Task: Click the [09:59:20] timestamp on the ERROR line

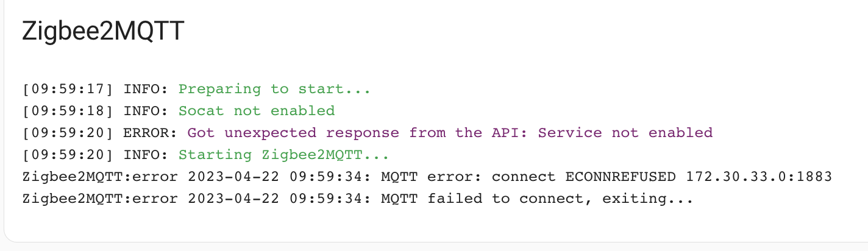Action: [68, 133]
